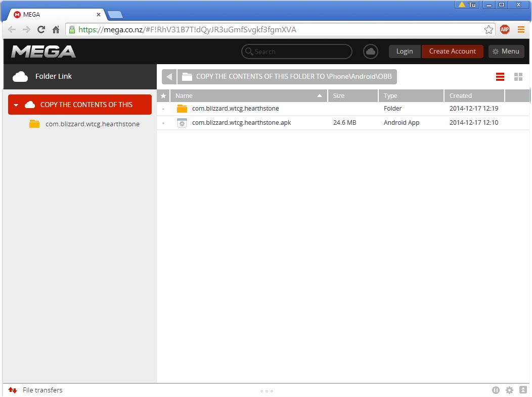The height and width of the screenshot is (397, 532).
Task: Click the hearthstone folder icon in file list
Action: (182, 109)
